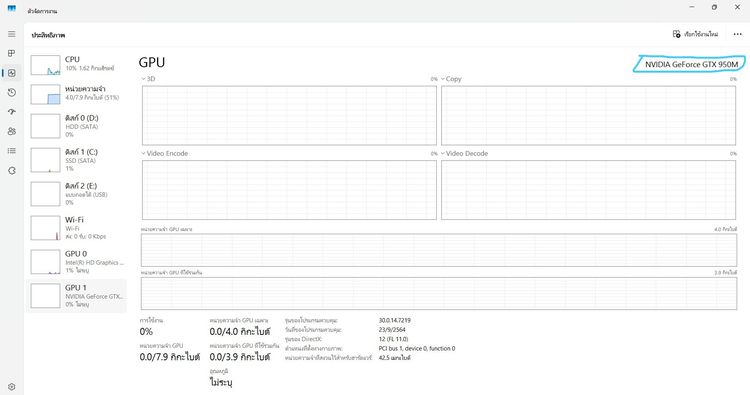Screen dimensions: 750x395
Task: Click driver date 23/9/2564
Action: coord(392,329)
